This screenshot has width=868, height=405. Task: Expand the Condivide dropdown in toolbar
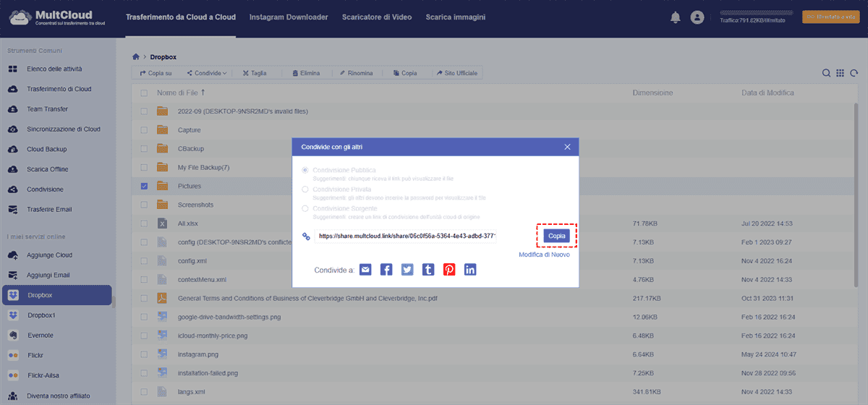[206, 73]
